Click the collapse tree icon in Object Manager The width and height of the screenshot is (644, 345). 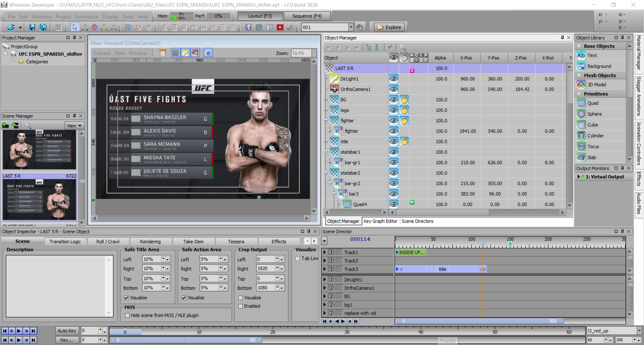[x=377, y=48]
